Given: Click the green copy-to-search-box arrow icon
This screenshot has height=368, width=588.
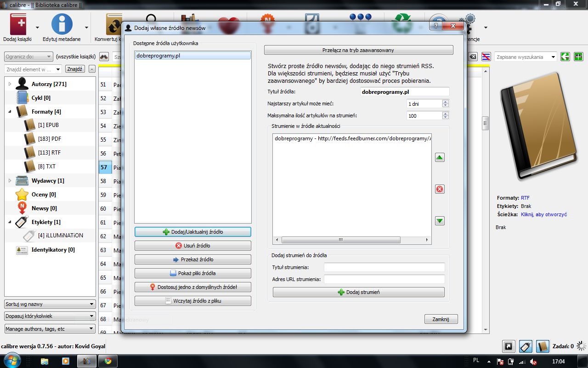Looking at the screenshot, I should pyautogui.click(x=565, y=57).
